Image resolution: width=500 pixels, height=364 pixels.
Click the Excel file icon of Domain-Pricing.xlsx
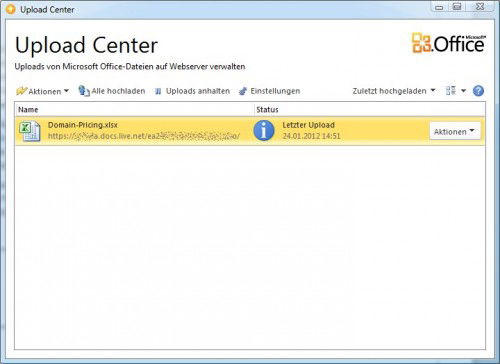[x=29, y=131]
